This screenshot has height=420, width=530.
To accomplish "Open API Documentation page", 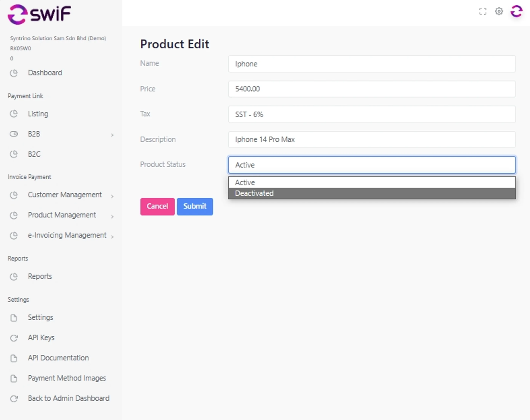I will [58, 358].
